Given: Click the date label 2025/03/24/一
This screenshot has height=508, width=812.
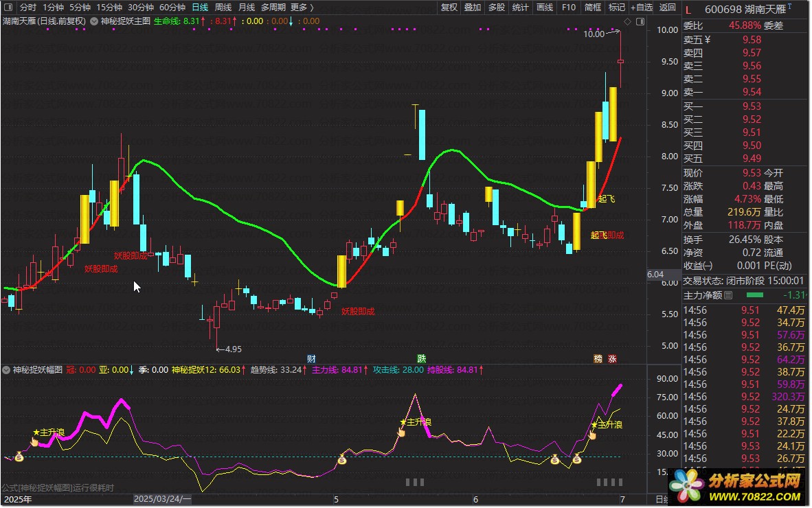Looking at the screenshot, I should [162, 499].
